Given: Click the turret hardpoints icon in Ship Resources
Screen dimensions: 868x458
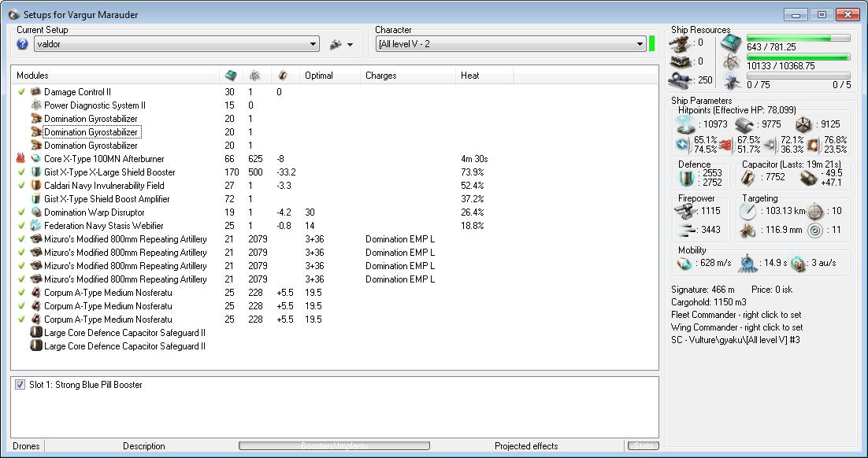Looking at the screenshot, I should [x=679, y=42].
